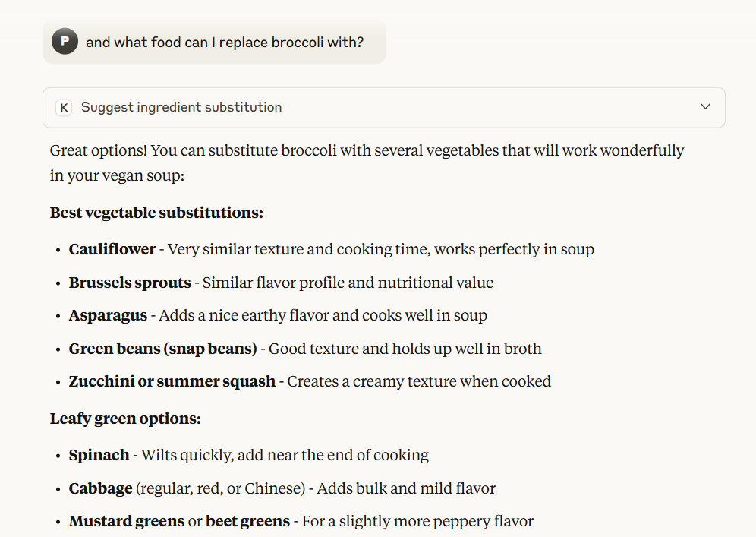The height and width of the screenshot is (537, 756).
Task: Click the Zucchini or summer squash term
Action: coord(172,381)
